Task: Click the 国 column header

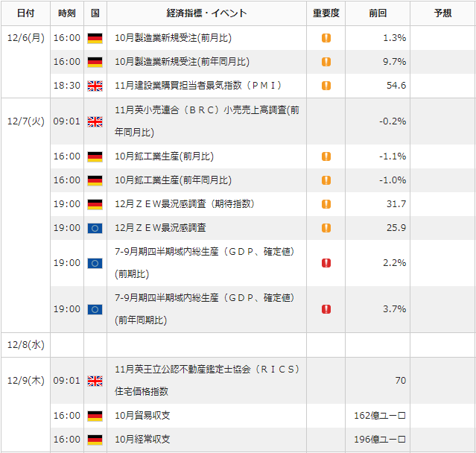Action: pos(95,13)
